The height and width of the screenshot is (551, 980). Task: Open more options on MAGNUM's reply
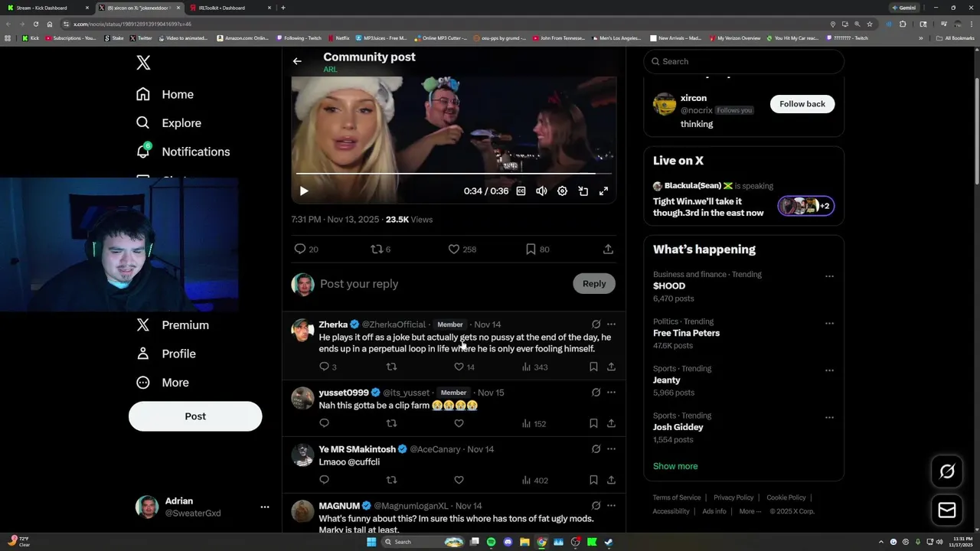(611, 506)
